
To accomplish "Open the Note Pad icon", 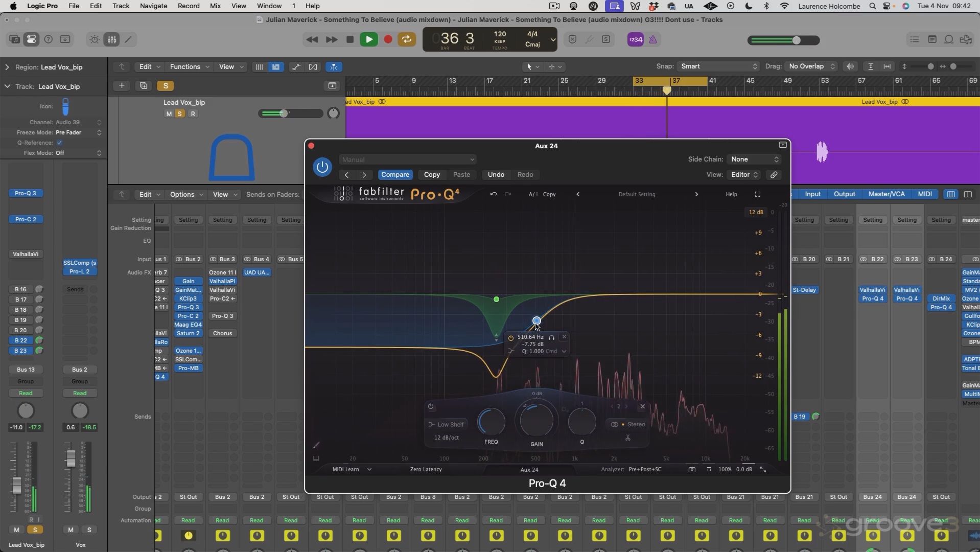I will [x=932, y=39].
